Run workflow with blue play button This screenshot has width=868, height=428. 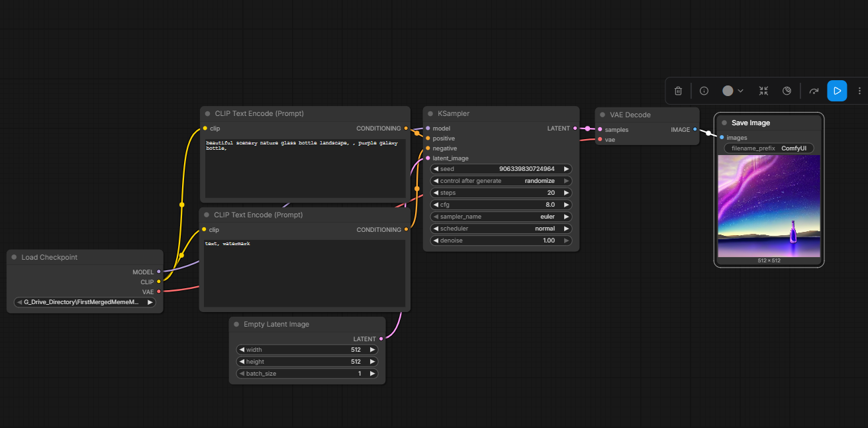(x=837, y=91)
